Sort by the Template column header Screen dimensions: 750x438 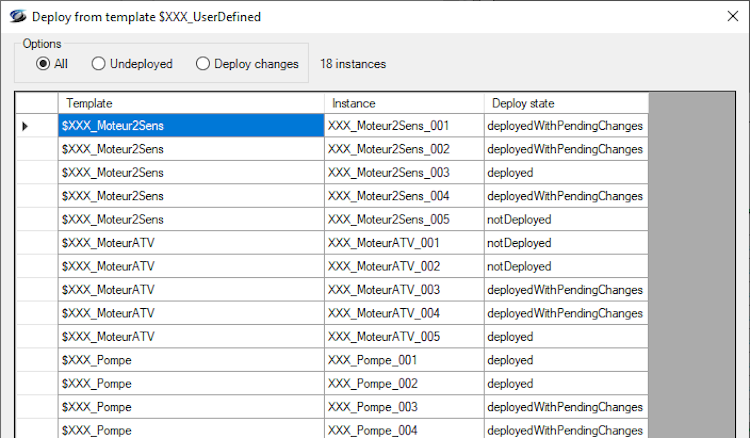coord(190,103)
